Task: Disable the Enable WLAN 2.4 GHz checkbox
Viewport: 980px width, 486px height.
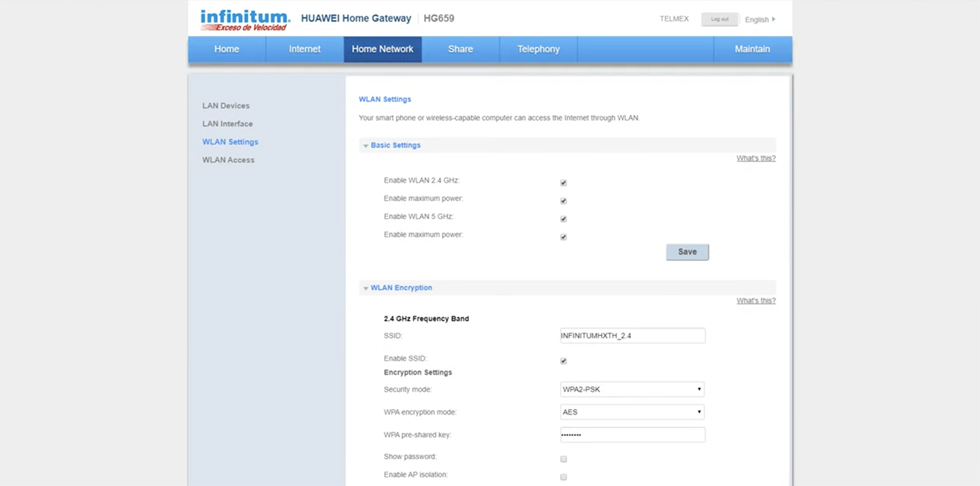Action: click(x=563, y=183)
